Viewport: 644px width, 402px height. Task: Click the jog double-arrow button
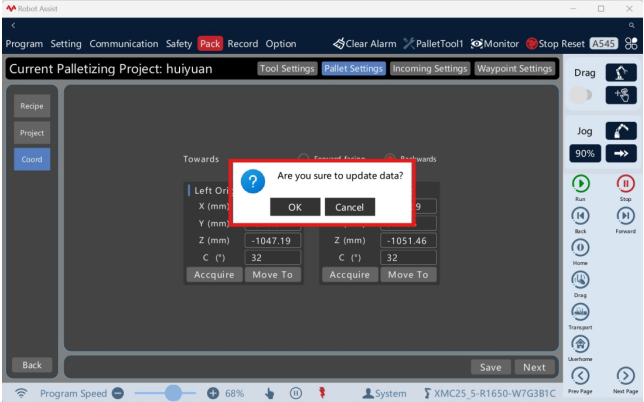[x=621, y=154]
